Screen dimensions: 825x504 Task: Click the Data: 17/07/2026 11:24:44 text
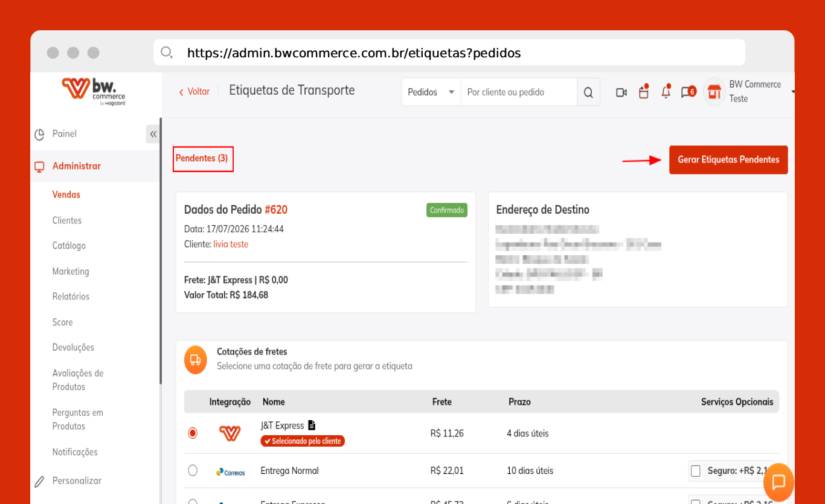[x=234, y=229]
